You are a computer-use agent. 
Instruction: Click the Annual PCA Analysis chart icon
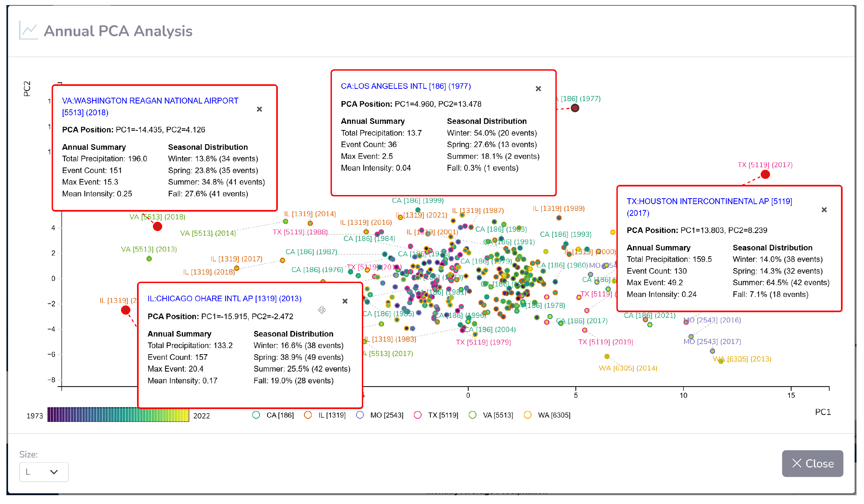pos(28,31)
